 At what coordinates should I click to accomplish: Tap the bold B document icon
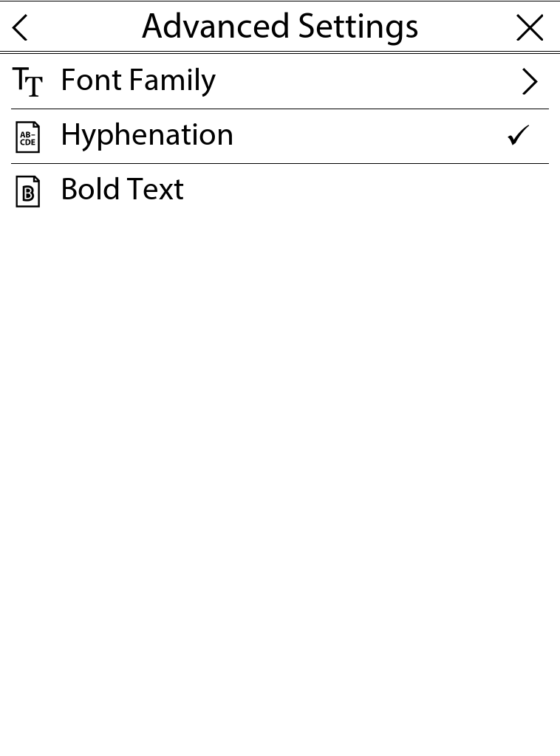(x=28, y=192)
